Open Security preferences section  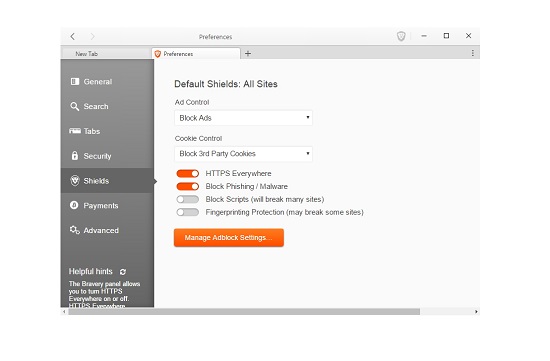(x=107, y=156)
